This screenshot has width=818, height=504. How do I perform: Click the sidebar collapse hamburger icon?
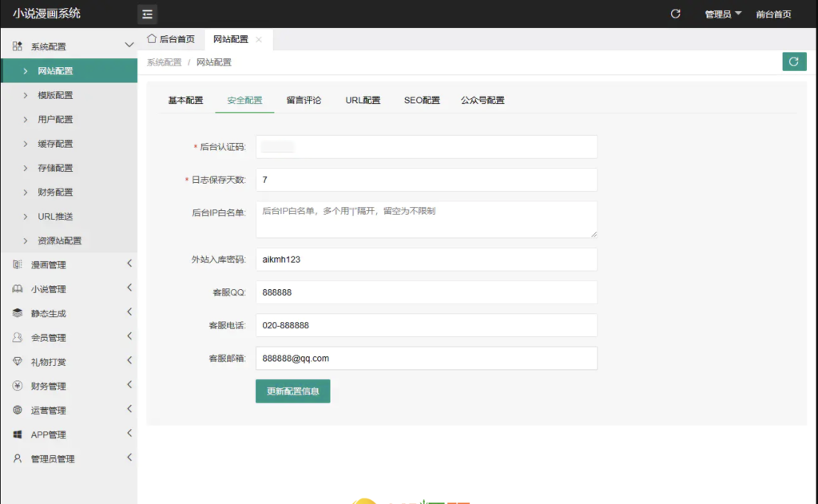click(x=147, y=14)
